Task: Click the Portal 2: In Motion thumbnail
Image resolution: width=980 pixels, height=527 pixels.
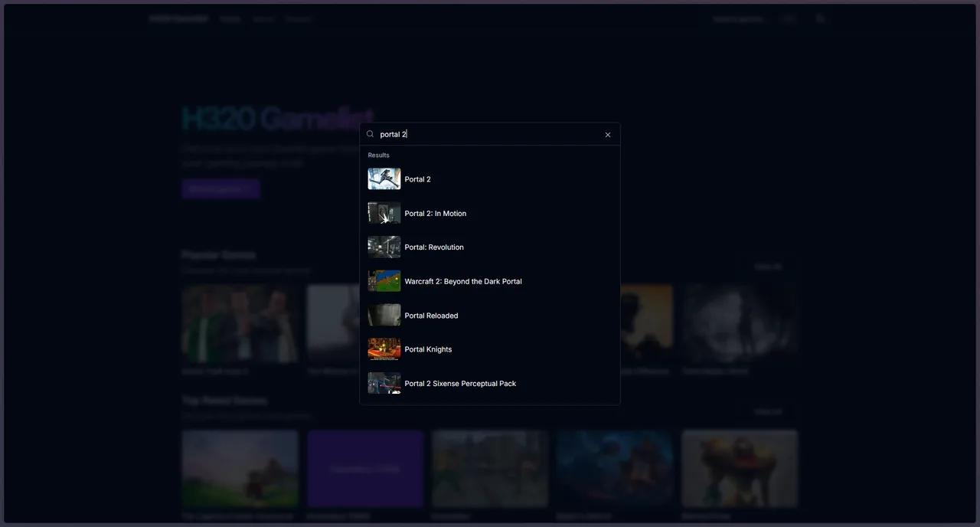Action: (x=384, y=213)
